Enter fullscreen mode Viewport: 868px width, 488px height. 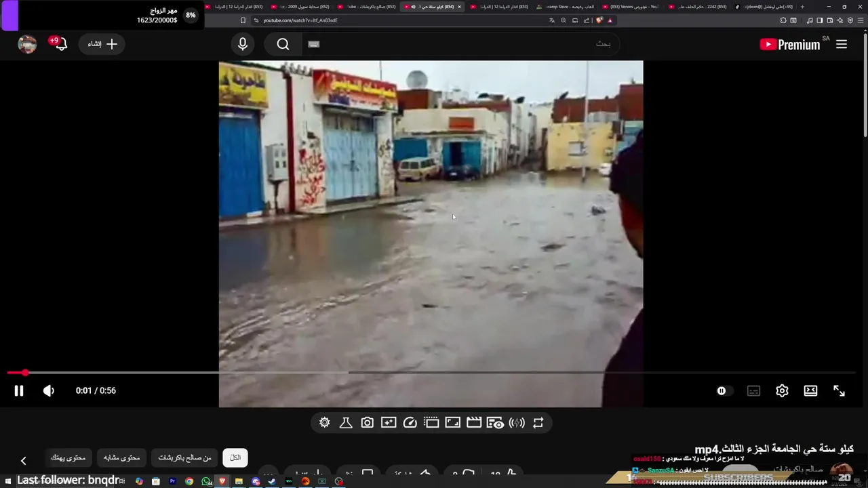[x=839, y=390]
